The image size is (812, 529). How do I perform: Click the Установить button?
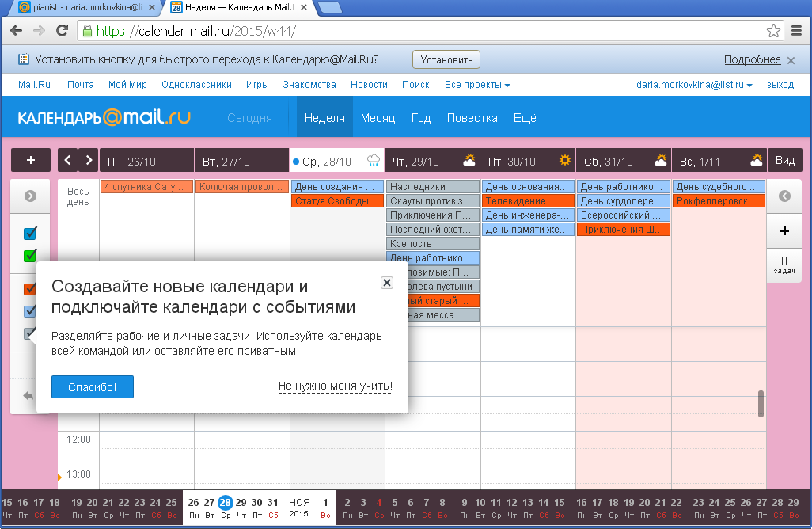446,59
